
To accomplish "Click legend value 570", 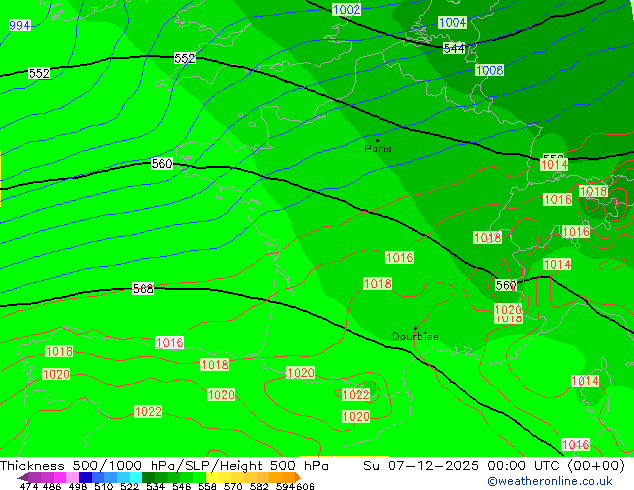I will (233, 486).
